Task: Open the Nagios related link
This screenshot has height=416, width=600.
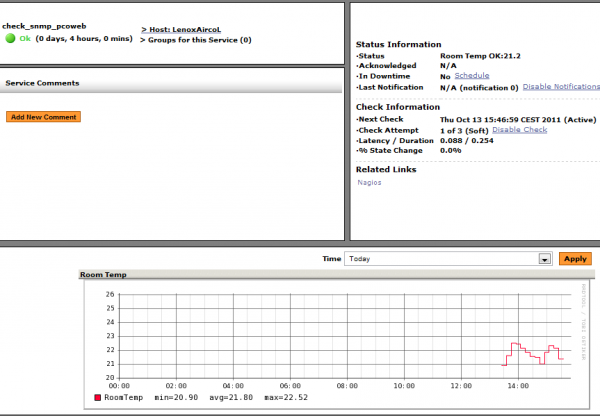Action: (x=370, y=182)
